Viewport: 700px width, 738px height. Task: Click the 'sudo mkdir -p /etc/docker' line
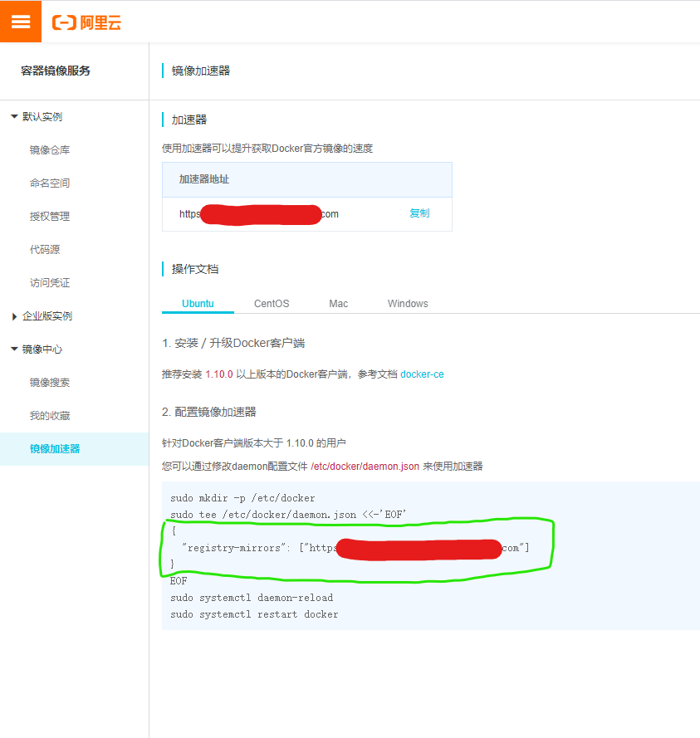click(x=242, y=498)
